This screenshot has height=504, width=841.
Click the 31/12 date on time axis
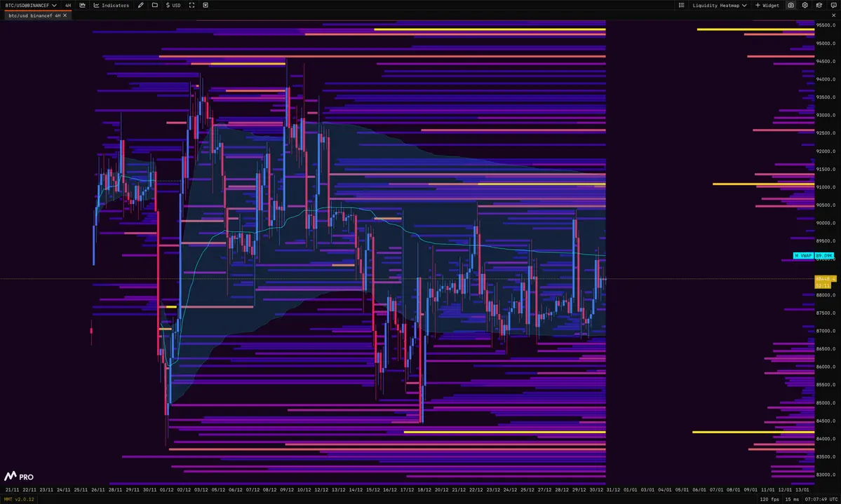point(613,489)
